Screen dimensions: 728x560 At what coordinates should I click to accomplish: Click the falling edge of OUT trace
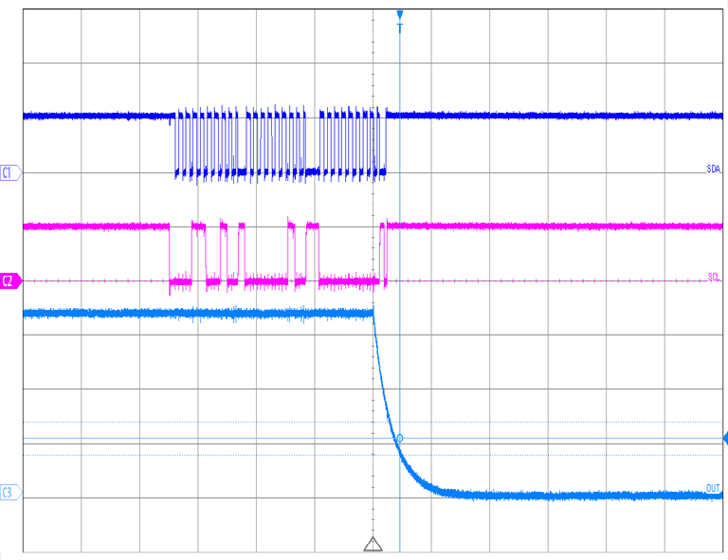pos(383,379)
